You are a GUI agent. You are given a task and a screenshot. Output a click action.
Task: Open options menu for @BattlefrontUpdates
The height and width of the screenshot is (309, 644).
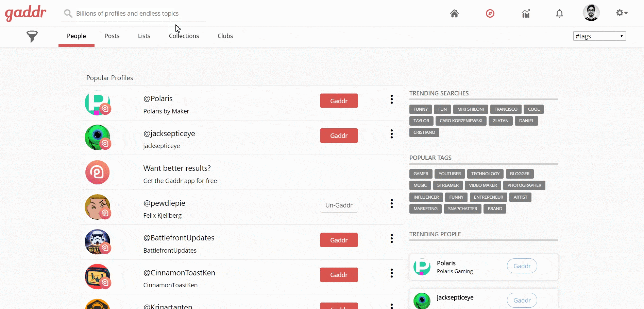[x=392, y=238]
